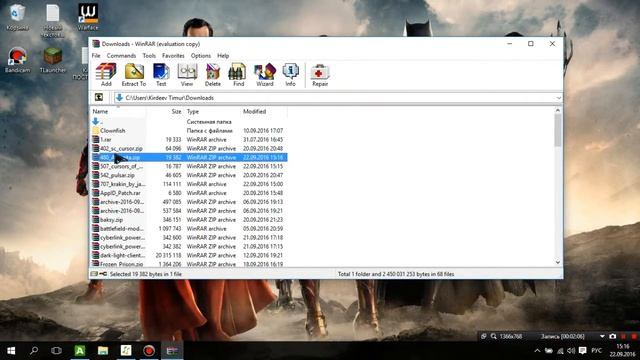The image size is (640, 360).
Task: Click the volume icon in the system tray
Action: click(x=571, y=351)
